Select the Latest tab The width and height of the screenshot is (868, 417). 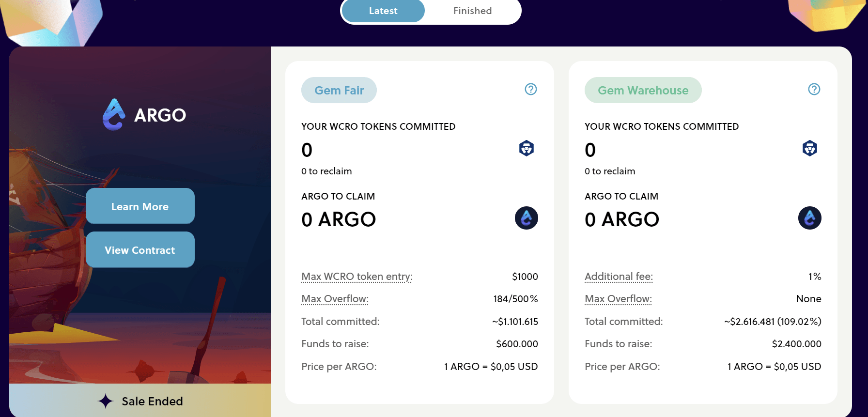[383, 11]
